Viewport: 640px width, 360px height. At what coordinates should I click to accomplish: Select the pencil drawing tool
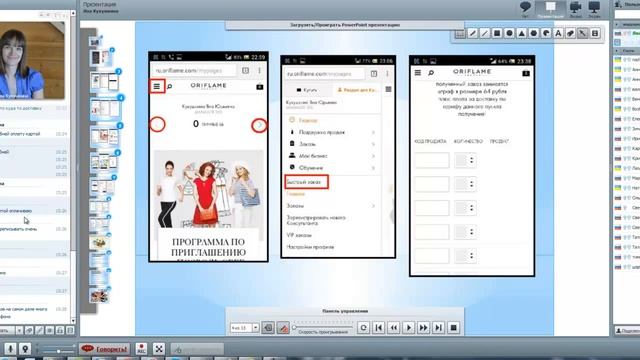[472, 33]
